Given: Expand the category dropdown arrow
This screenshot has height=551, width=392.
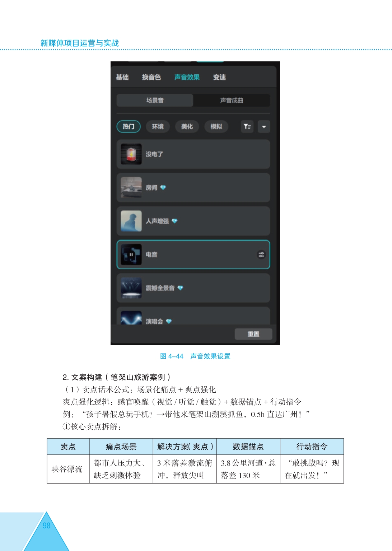Looking at the screenshot, I should (x=264, y=126).
